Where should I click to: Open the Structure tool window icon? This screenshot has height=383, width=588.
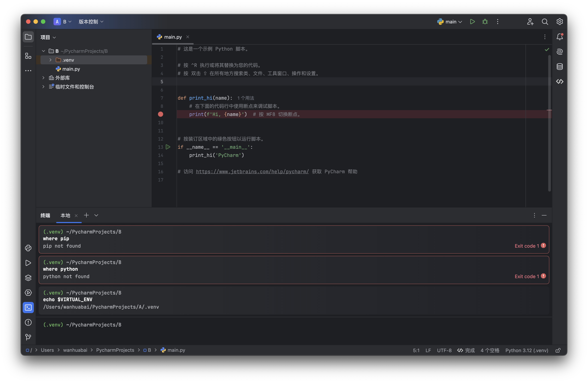pyautogui.click(x=28, y=56)
